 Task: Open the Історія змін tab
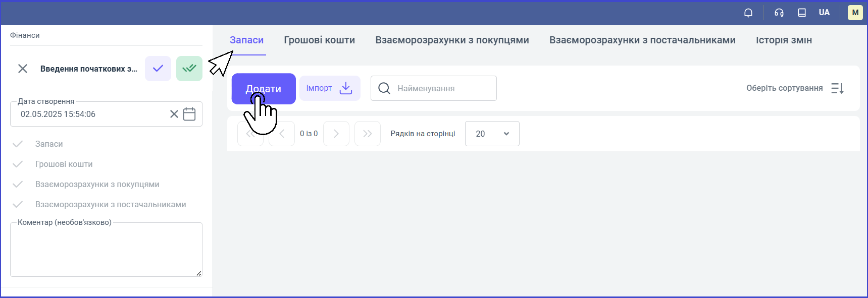point(784,40)
